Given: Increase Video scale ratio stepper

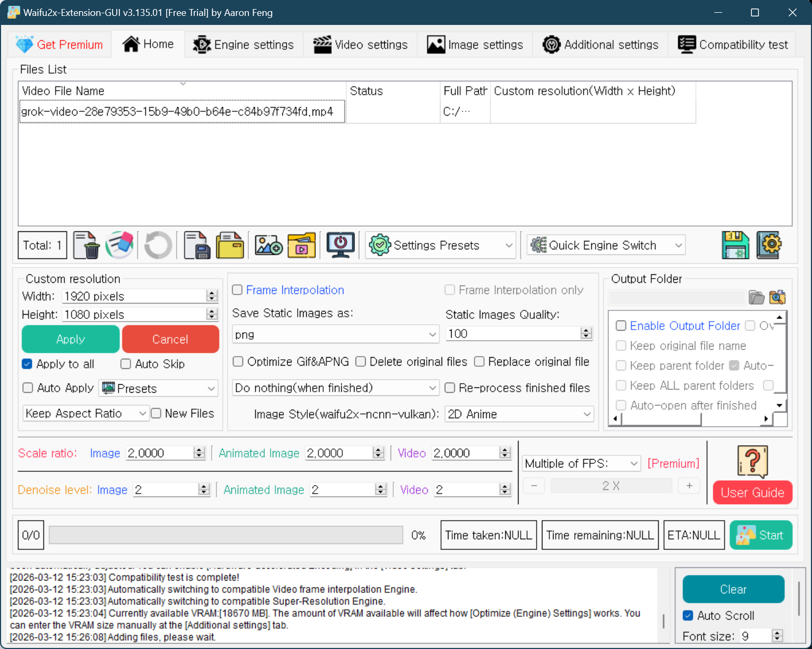Looking at the screenshot, I should coord(505,450).
